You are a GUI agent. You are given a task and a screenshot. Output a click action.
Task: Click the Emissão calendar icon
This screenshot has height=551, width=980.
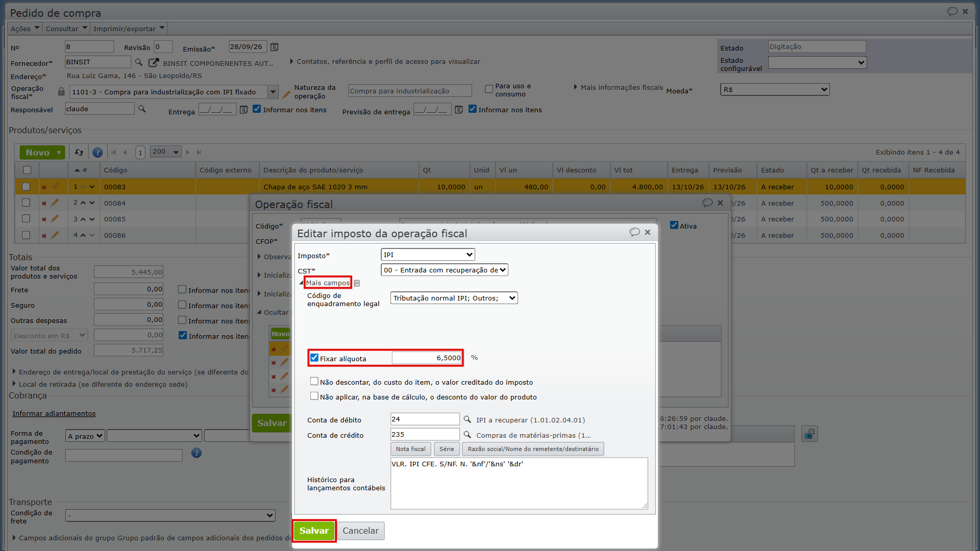274,47
